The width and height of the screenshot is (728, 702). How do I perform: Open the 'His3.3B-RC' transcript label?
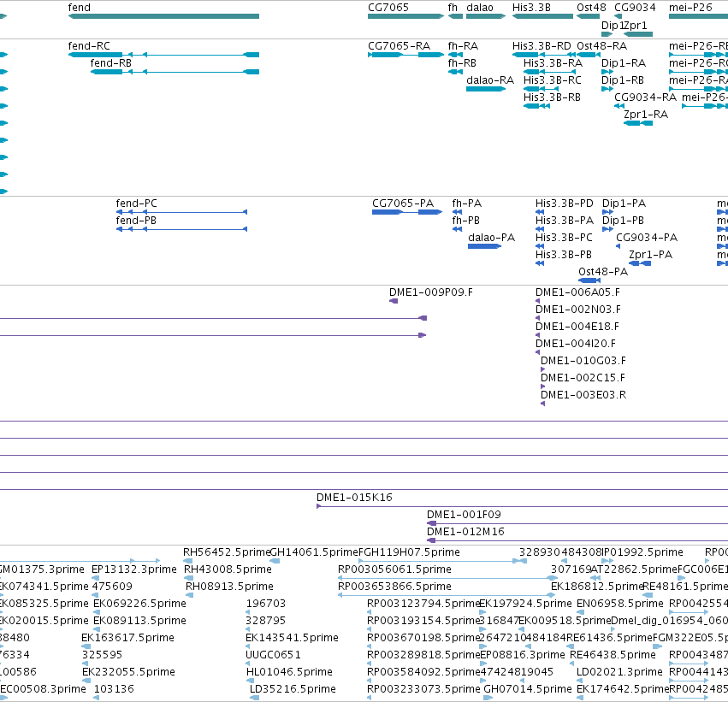553,80
